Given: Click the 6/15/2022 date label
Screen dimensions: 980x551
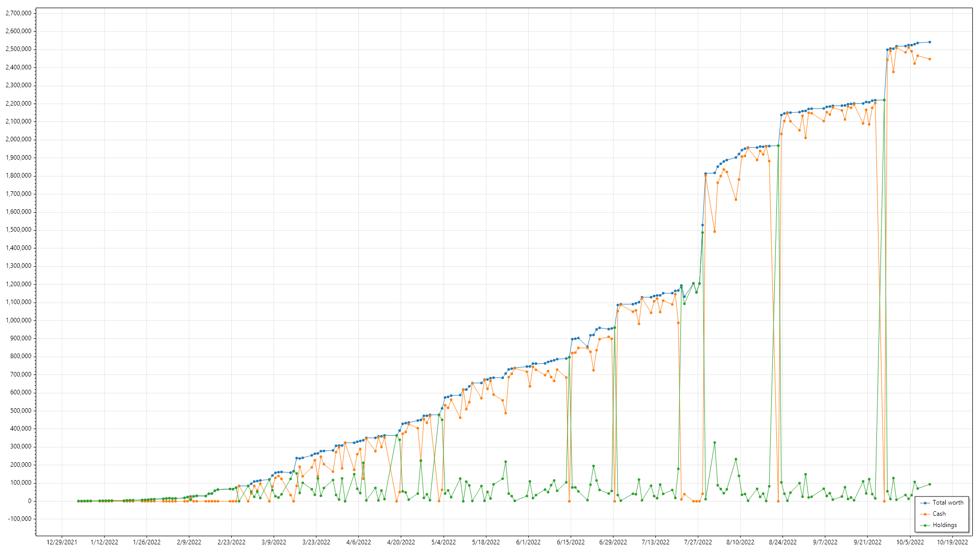Looking at the screenshot, I should (571, 542).
